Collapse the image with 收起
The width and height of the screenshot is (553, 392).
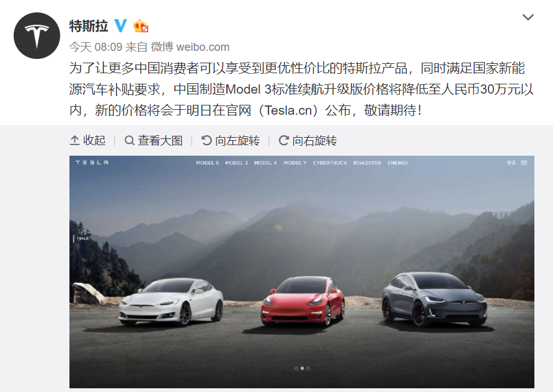87,140
